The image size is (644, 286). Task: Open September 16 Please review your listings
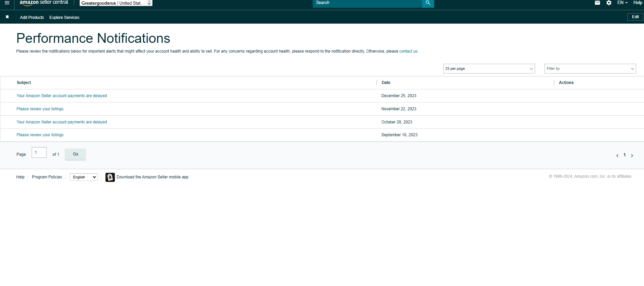click(x=40, y=135)
